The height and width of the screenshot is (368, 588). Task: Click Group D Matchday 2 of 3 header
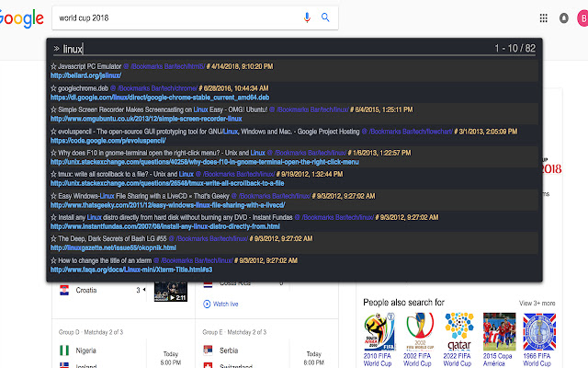(91, 332)
